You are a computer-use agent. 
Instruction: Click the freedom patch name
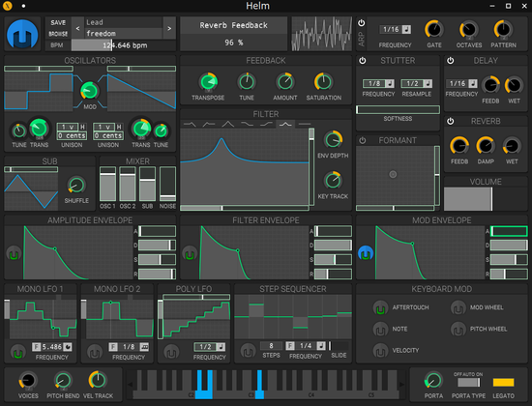click(101, 33)
